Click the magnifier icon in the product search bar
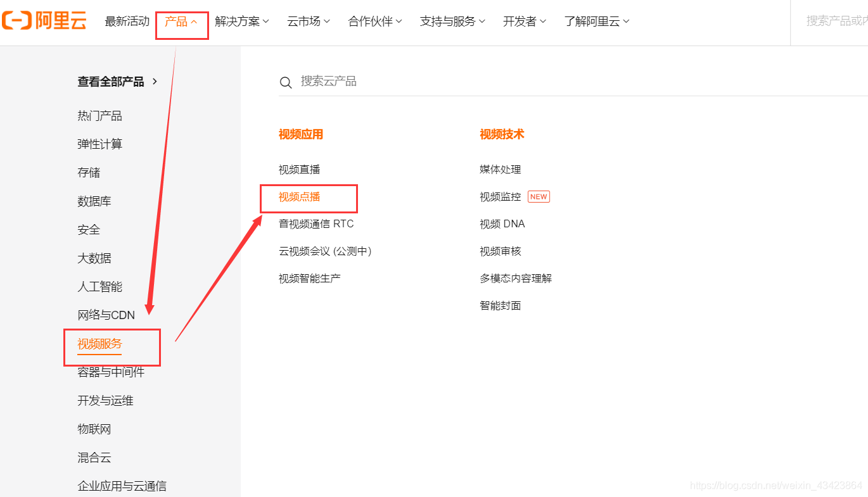868x497 pixels. pos(286,82)
